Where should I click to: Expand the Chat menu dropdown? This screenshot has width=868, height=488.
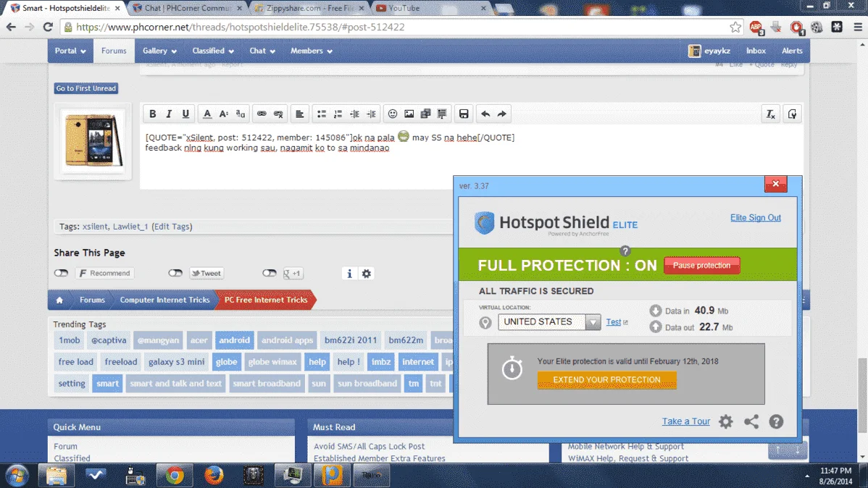[262, 51]
